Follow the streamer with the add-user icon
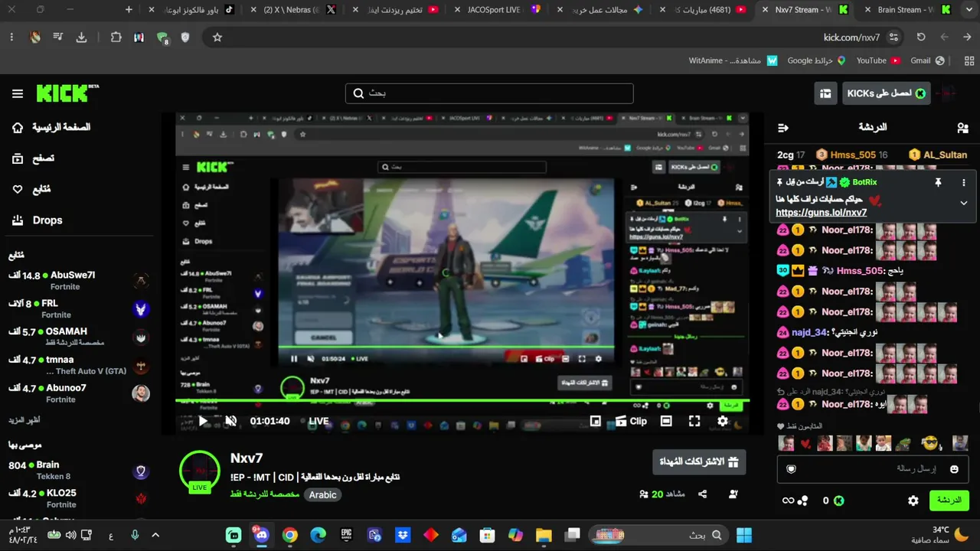The height and width of the screenshot is (551, 980). click(733, 494)
